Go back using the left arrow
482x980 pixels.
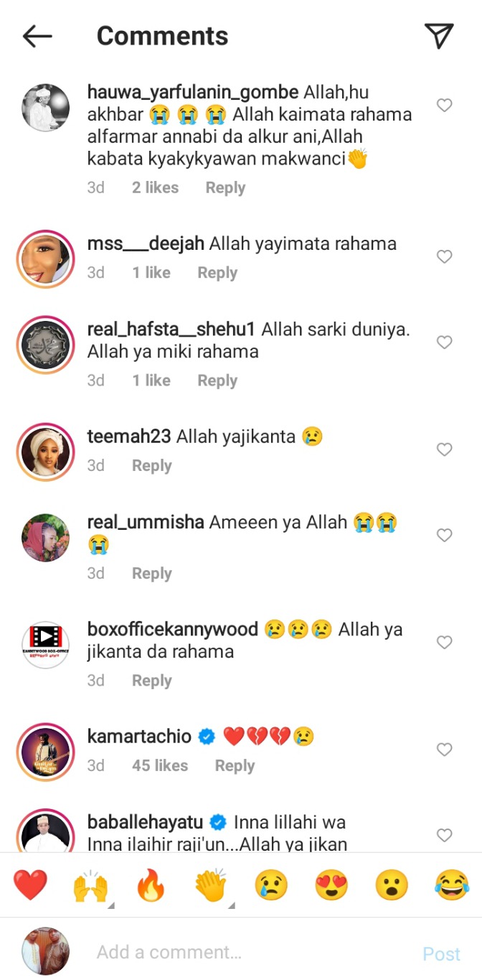pyautogui.click(x=37, y=36)
